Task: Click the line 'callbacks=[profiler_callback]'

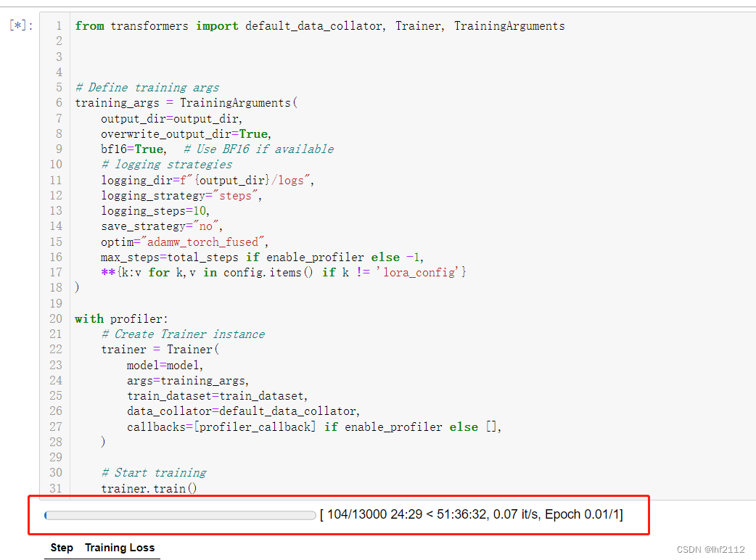Action: (314, 427)
